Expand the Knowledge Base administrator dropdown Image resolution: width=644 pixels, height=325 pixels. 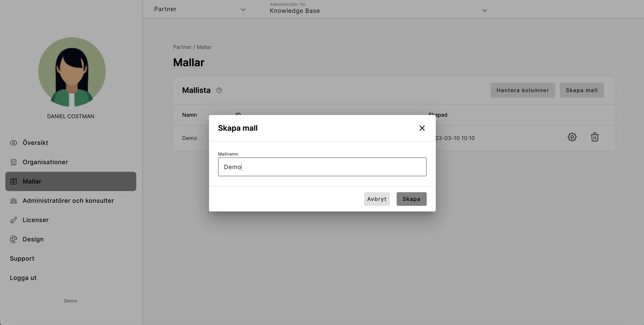tap(378, 9)
